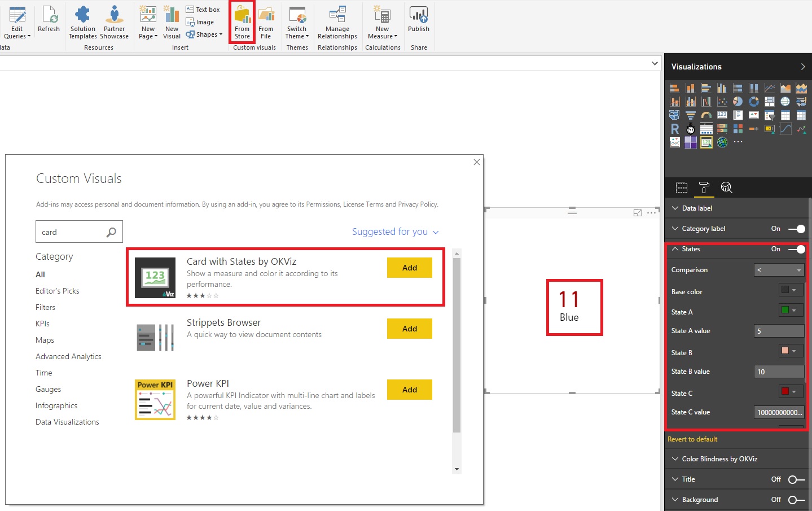Select the donut chart visualization icon
Screen dimensions: 812x511
pyautogui.click(x=753, y=102)
